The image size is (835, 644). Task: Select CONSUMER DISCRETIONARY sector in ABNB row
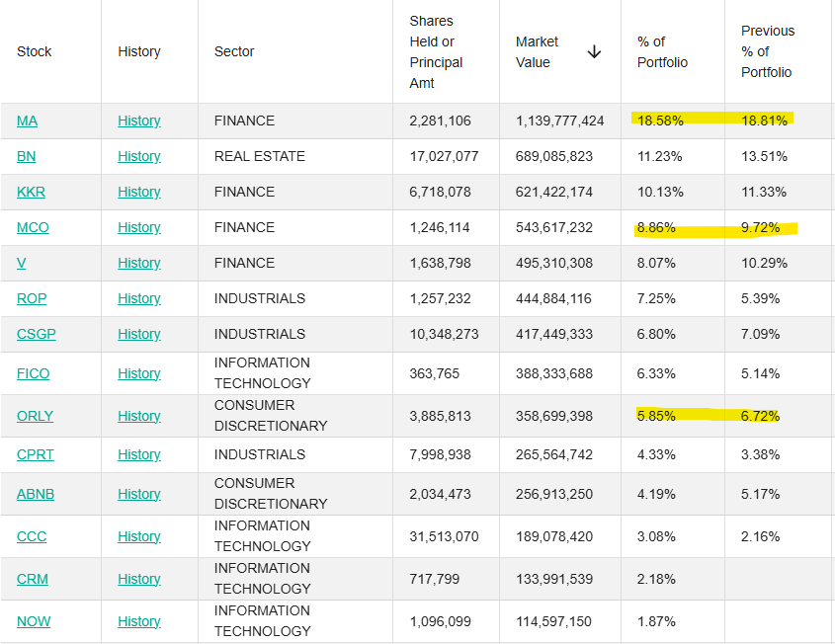point(271,494)
